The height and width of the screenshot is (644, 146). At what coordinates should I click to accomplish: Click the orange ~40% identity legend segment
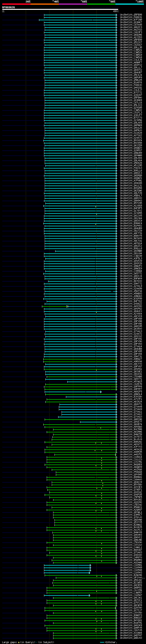[x=45, y=4]
